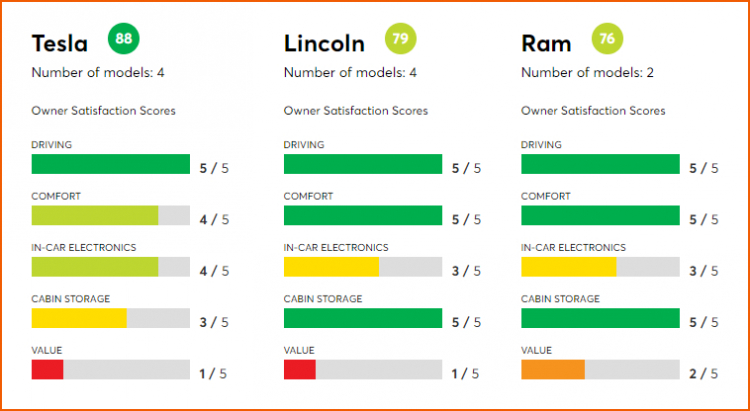750x411 pixels.
Task: Click Ram's 'Number of models: 2' text
Action: [x=586, y=73]
